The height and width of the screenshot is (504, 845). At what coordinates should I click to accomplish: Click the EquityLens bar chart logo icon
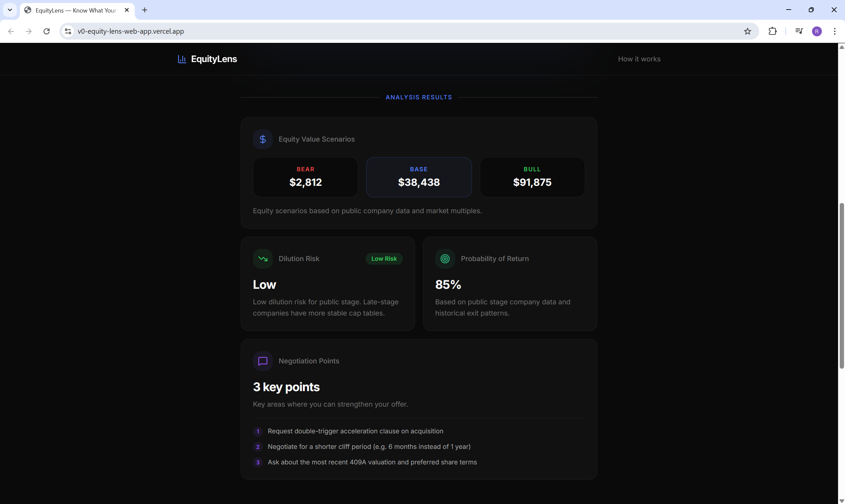coord(182,59)
